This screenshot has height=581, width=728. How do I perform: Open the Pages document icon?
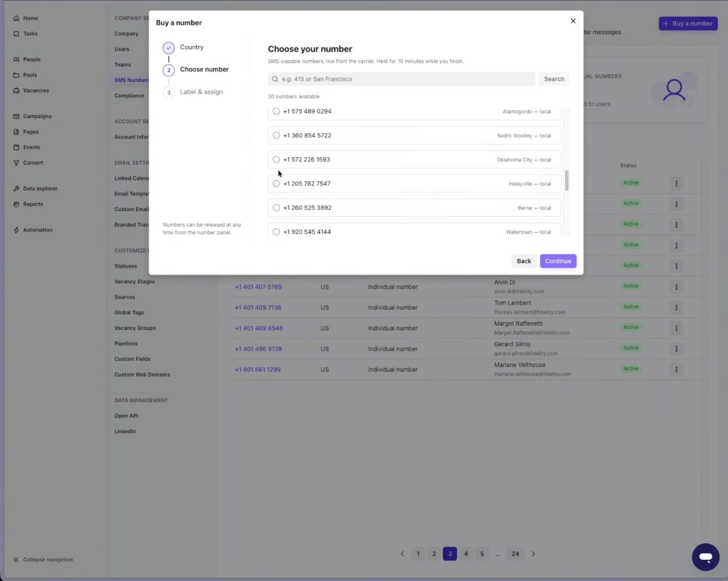coord(16,132)
